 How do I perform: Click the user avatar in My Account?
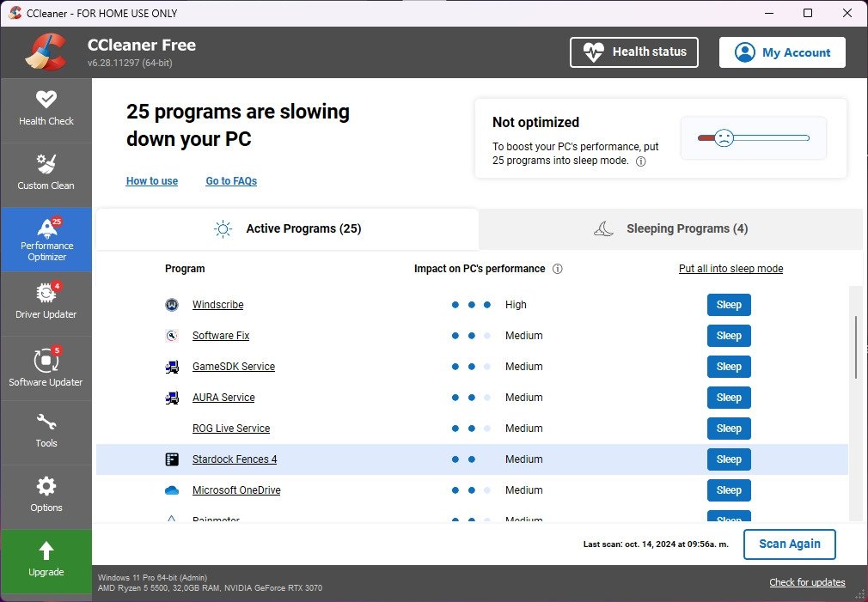[x=744, y=52]
